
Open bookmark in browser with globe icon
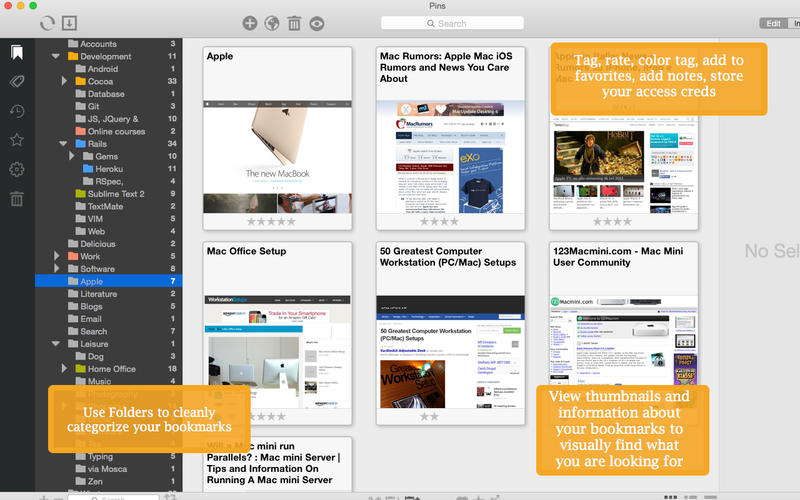click(272, 23)
